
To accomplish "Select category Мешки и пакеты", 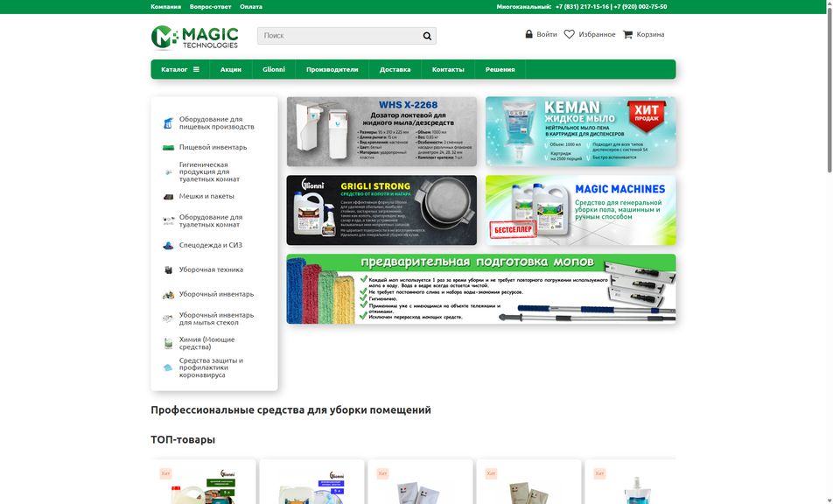I will (x=206, y=197).
